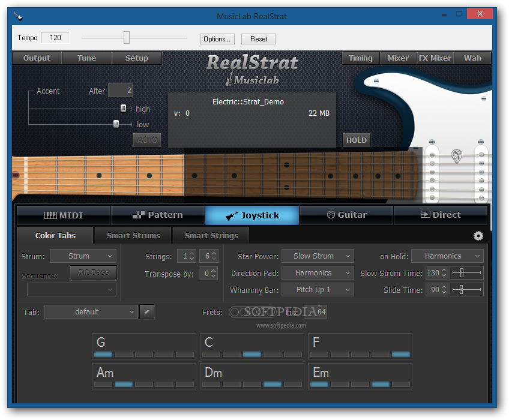Click the first Strings field showing 1
The image size is (509, 420).
pos(186,256)
